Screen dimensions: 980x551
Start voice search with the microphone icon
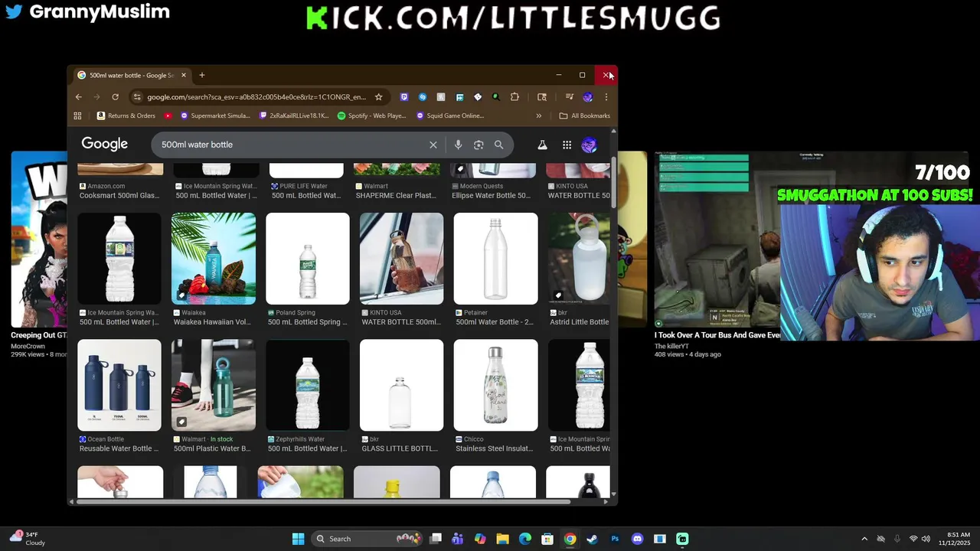pyautogui.click(x=458, y=145)
